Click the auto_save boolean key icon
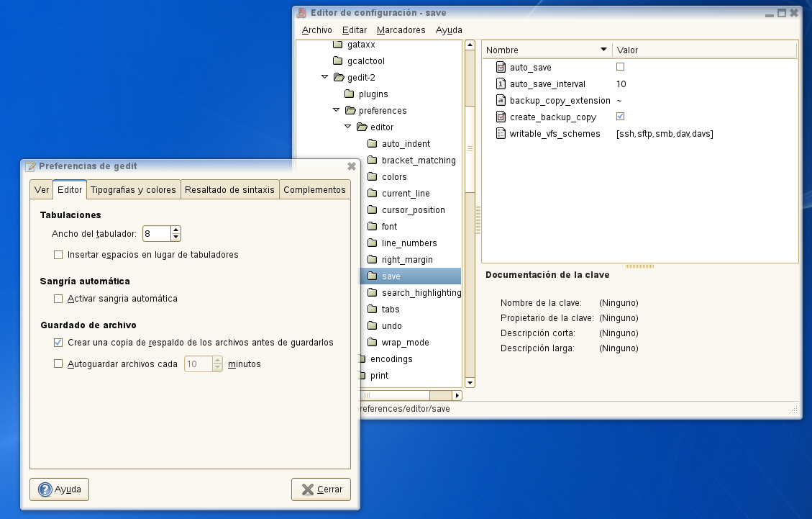 tap(501, 67)
